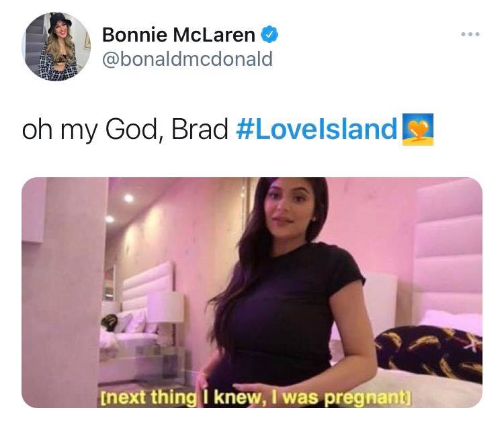Click the black and gold pillow in the photo
Image resolution: width=504 pixels, height=433 pixels.
coord(429,350)
